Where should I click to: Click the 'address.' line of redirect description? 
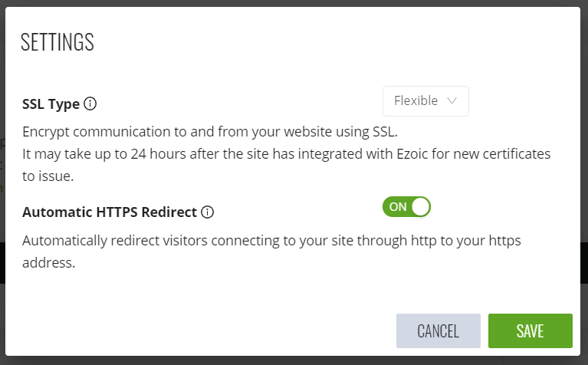(x=48, y=263)
